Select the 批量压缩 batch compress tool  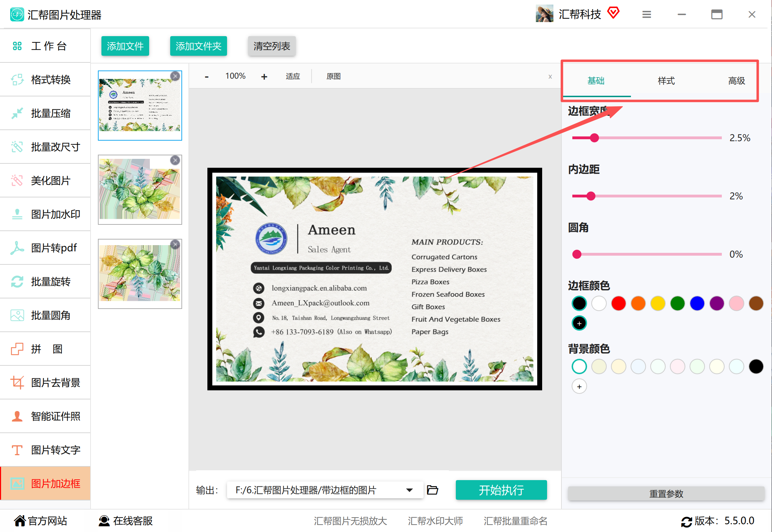coord(45,113)
